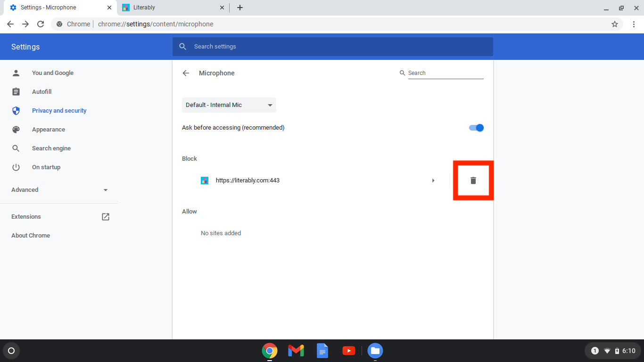Click the literably.com:443 site entry
Viewport: 644px width, 362px height.
click(248, 181)
